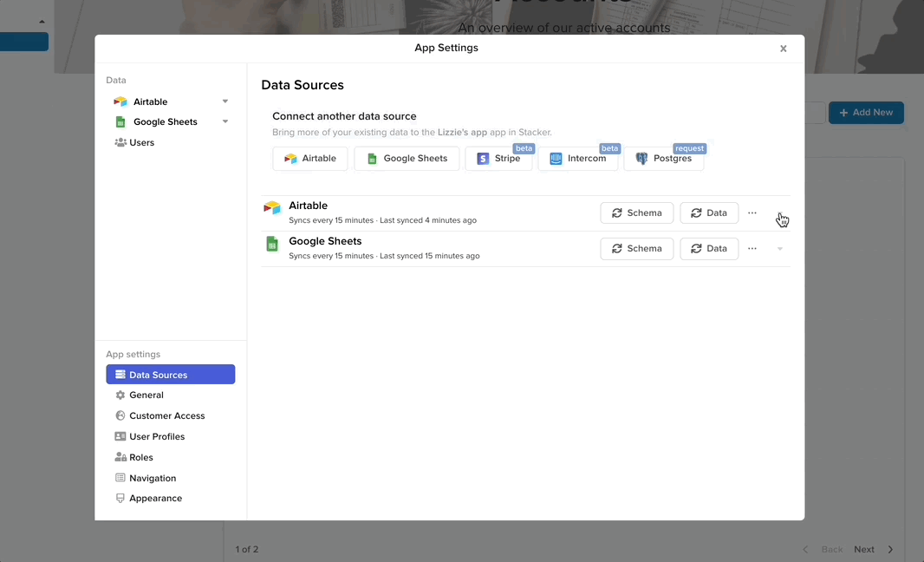
Task: Click the "Data Sources" heading
Action: pyautogui.click(x=303, y=85)
